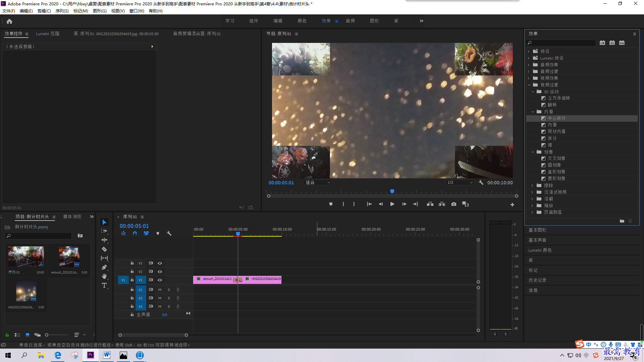Select the Hand tool
The height and width of the screenshot is (362, 644).
tap(104, 276)
